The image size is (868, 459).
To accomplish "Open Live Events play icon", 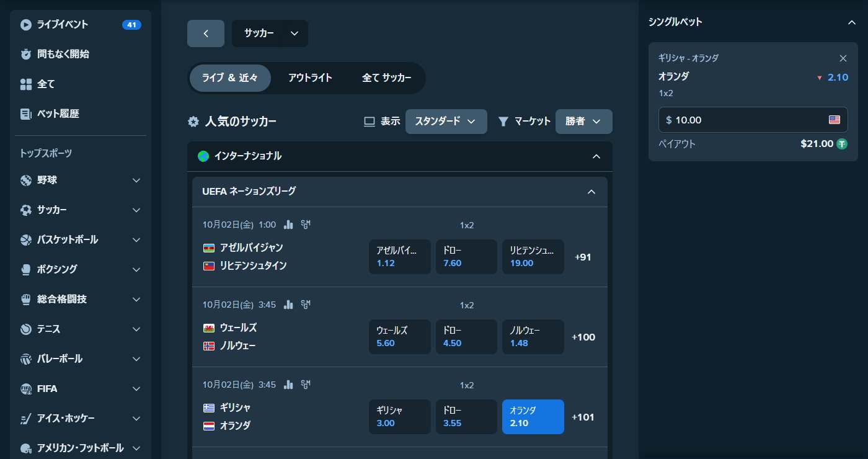I will 25,25.
